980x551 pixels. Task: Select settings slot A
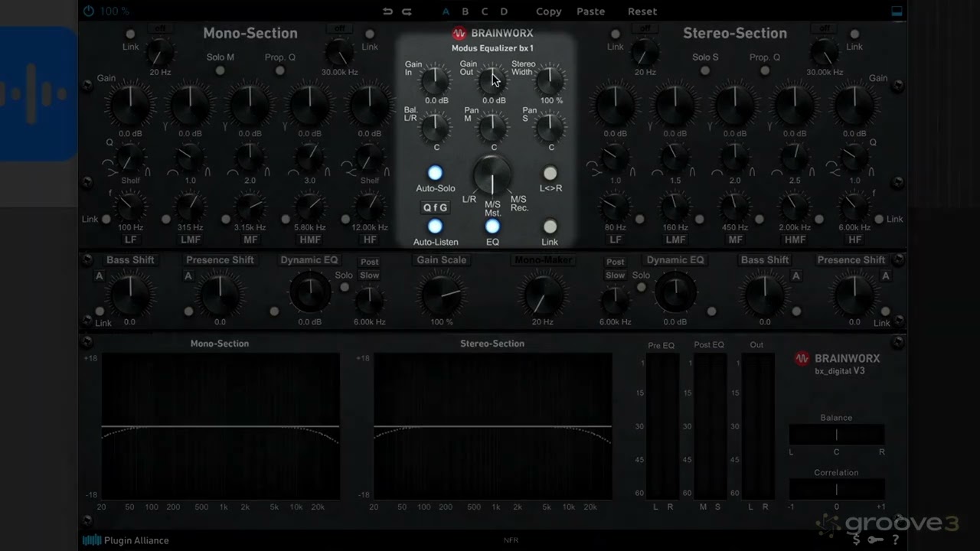coord(446,11)
